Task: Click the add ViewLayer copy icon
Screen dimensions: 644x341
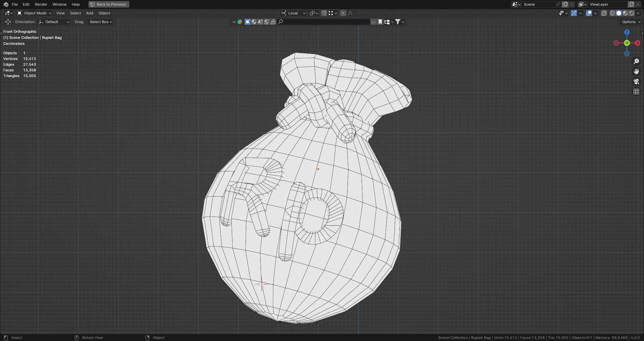Action: [x=631, y=4]
